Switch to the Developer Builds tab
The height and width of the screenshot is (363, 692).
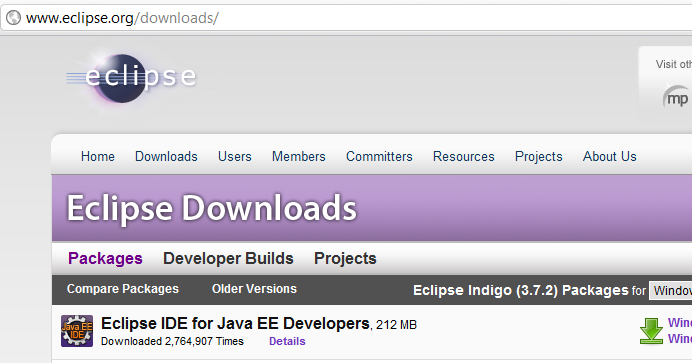point(228,258)
